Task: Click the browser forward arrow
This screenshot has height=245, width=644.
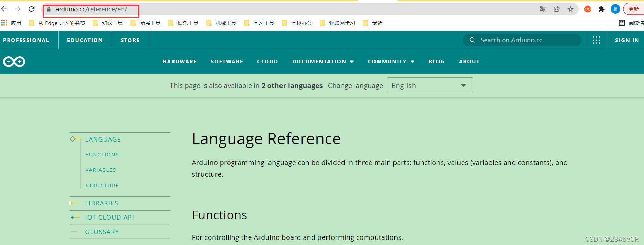Action: click(x=18, y=9)
